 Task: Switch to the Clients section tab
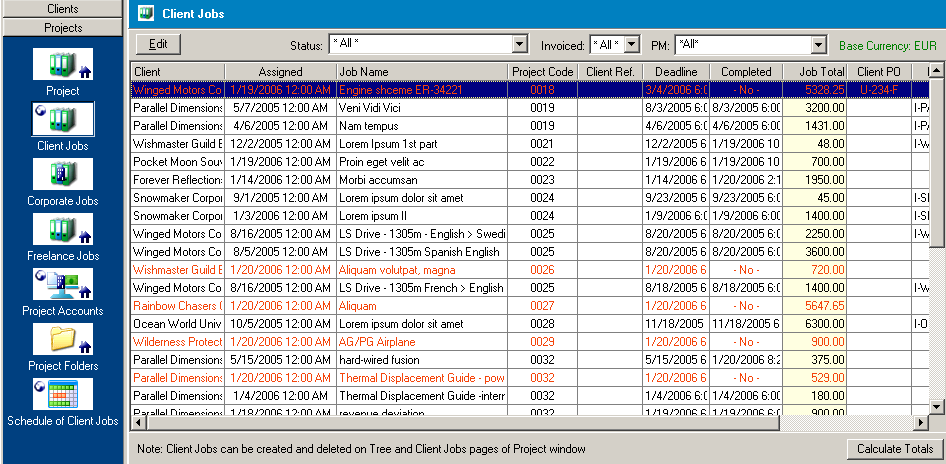[x=63, y=9]
